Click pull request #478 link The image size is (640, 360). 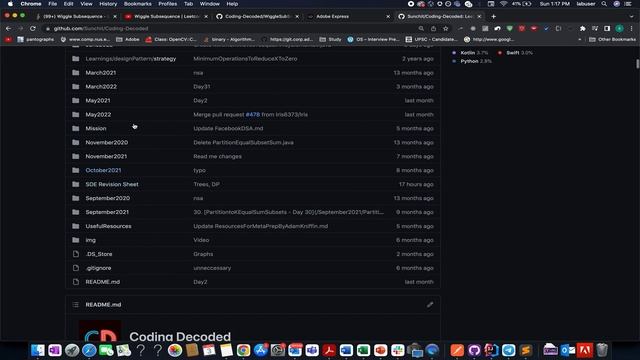point(253,114)
